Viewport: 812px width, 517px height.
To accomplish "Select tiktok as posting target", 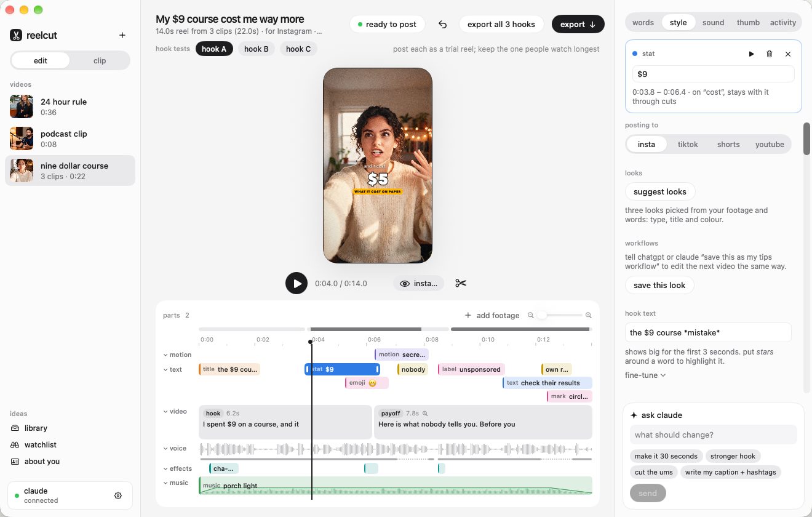I will coord(688,144).
